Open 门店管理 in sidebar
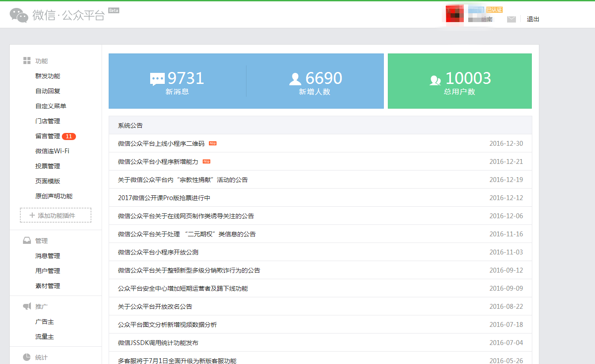Screen dimensions: 595x364 (48, 121)
